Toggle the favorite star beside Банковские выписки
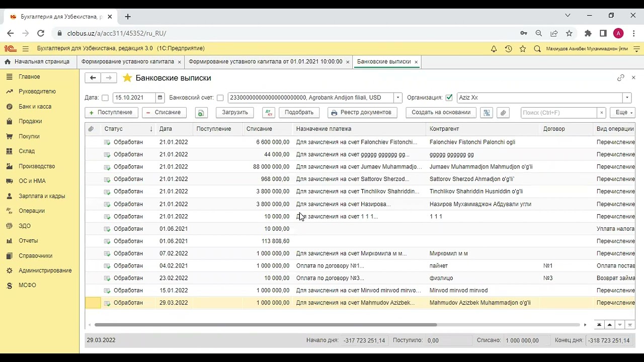 click(127, 78)
